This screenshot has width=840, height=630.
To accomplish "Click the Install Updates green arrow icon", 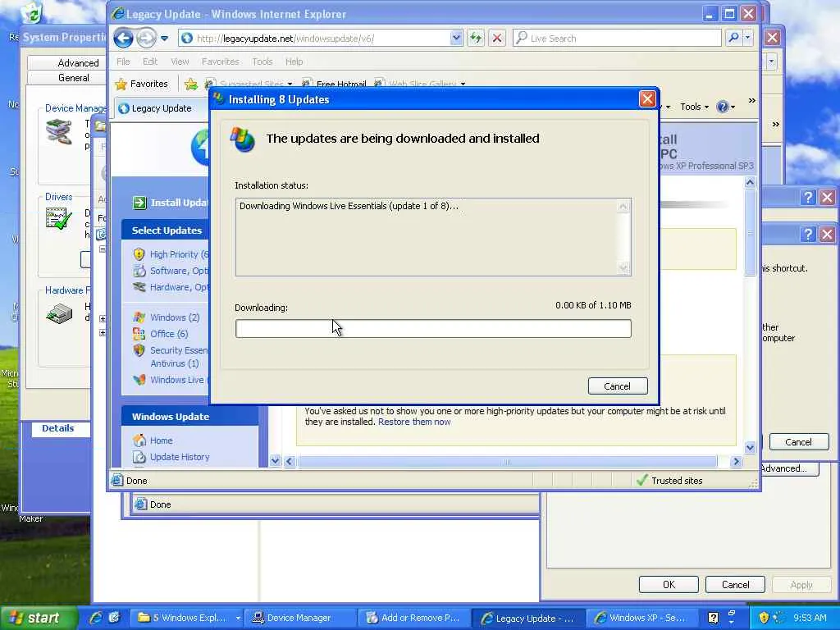I will tap(139, 203).
